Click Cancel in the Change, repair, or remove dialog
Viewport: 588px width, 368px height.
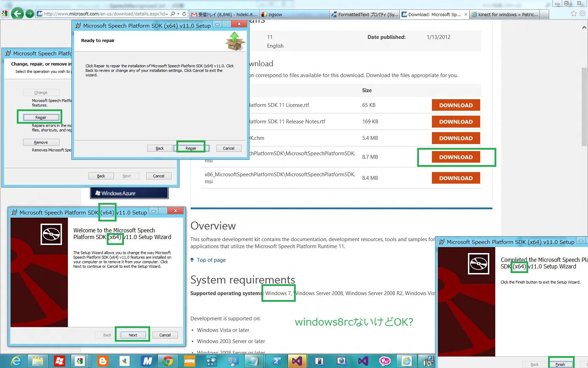159,176
